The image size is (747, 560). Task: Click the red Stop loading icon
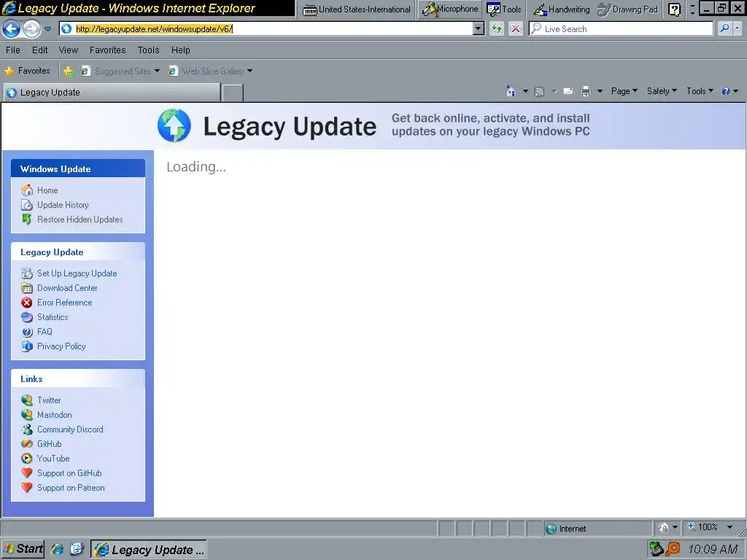[516, 29]
